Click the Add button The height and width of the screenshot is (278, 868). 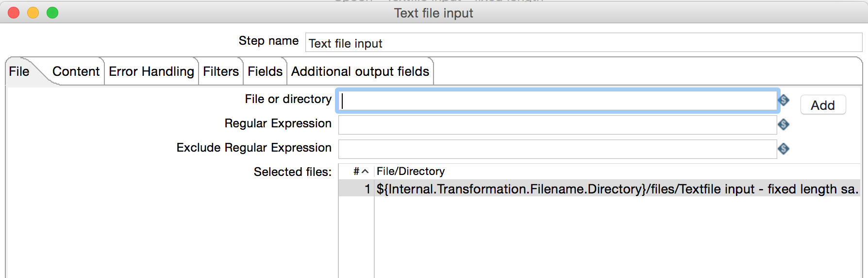(x=822, y=105)
